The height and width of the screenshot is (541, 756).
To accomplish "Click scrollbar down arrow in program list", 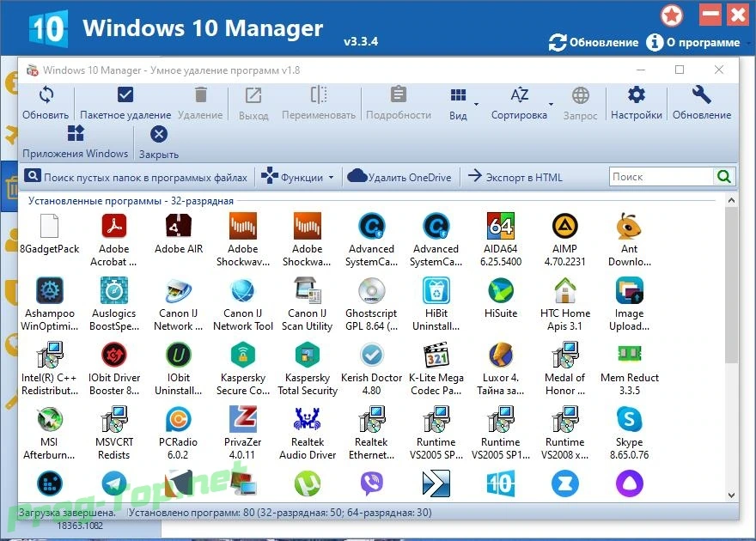I will click(731, 495).
